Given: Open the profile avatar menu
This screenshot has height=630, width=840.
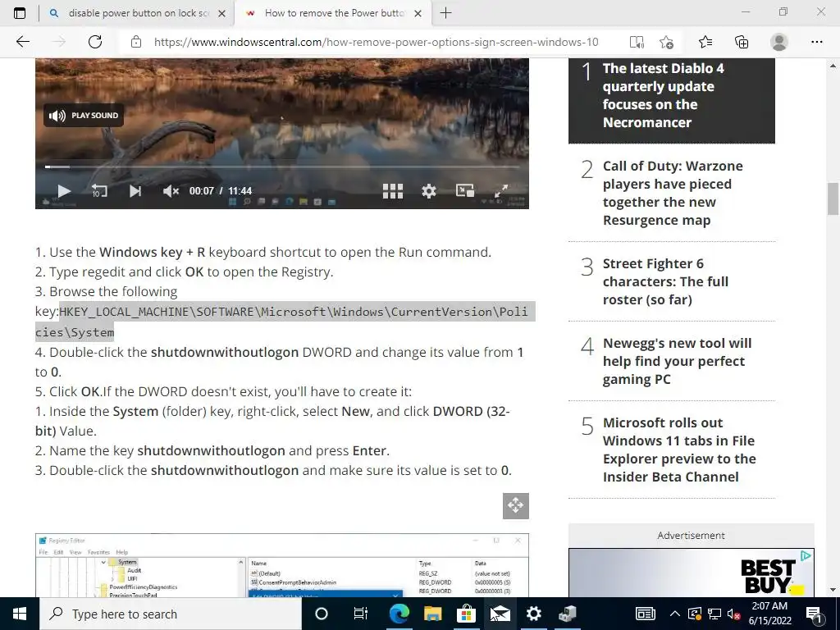Looking at the screenshot, I should pos(779,42).
